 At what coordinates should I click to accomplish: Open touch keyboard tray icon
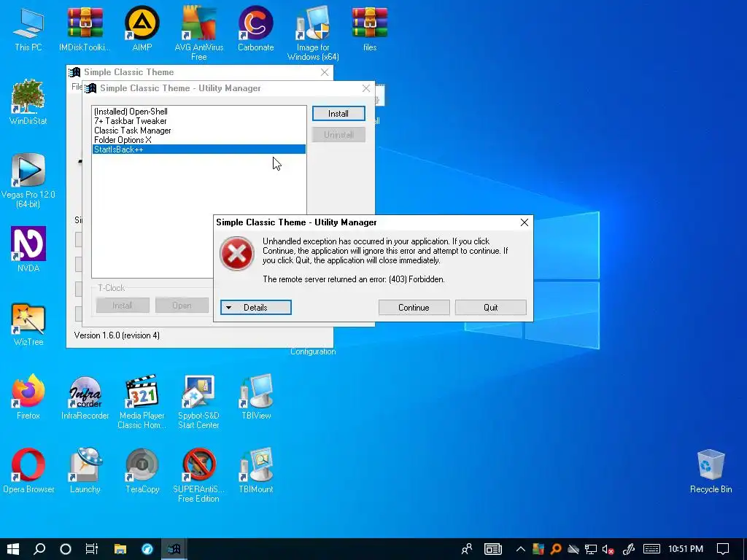coord(651,549)
